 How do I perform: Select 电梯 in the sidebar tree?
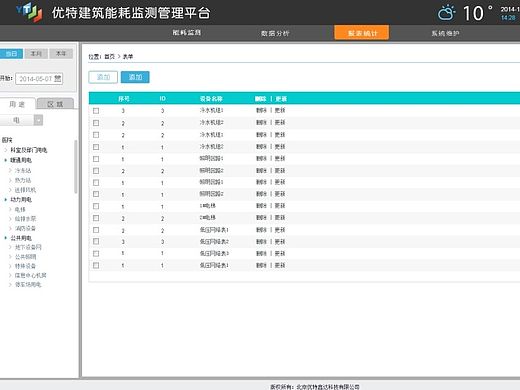point(20,209)
